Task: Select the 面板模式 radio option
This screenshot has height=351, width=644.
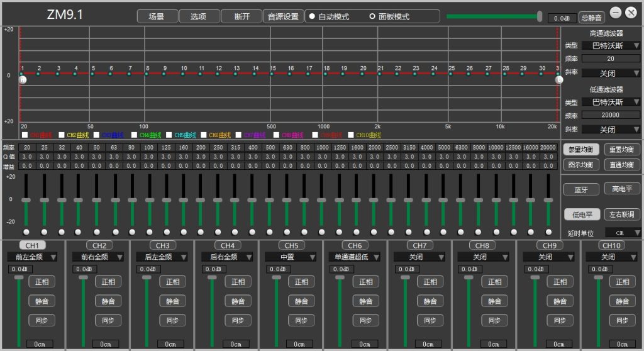Action: pyautogui.click(x=372, y=16)
